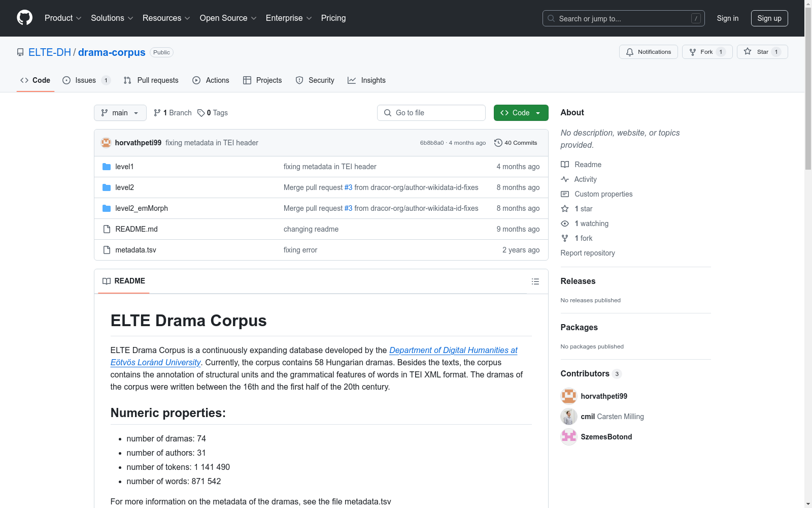Viewport: 812px width, 508px height.
Task: Click the Notifications bell button
Action: pos(648,52)
